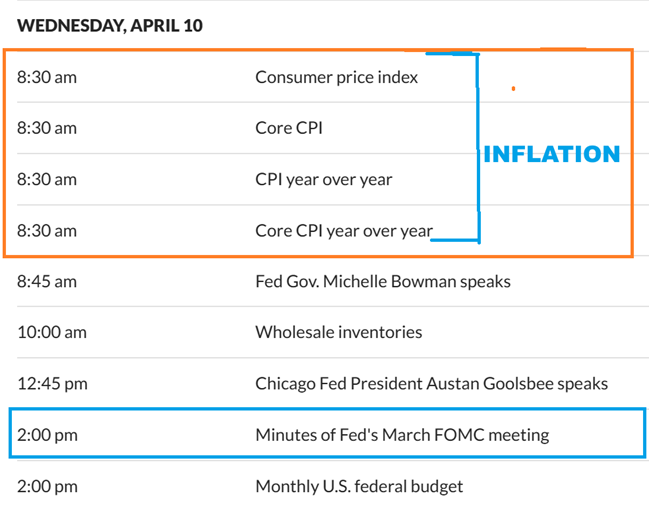649x510 pixels.
Task: Select the 12:45 pm time slot
Action: 51,384
